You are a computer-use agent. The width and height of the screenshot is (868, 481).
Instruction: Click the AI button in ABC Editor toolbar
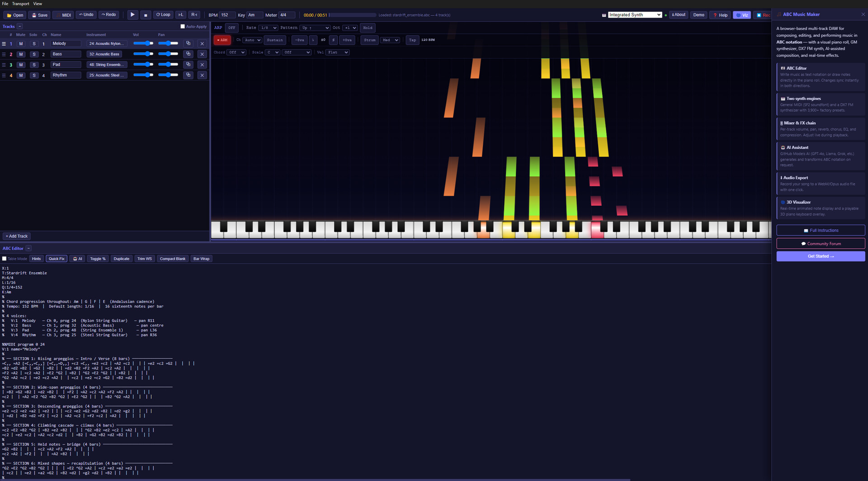[78, 259]
